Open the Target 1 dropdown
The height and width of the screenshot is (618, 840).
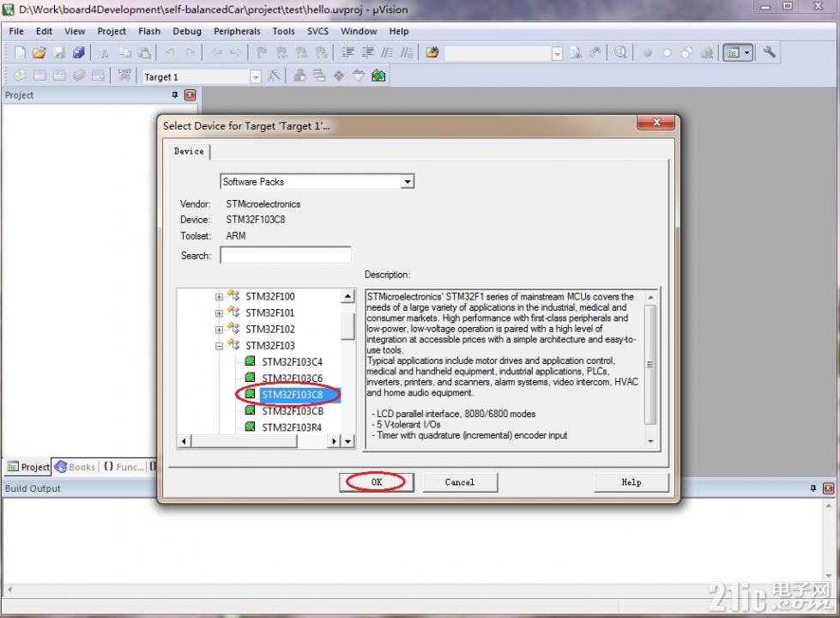click(256, 76)
